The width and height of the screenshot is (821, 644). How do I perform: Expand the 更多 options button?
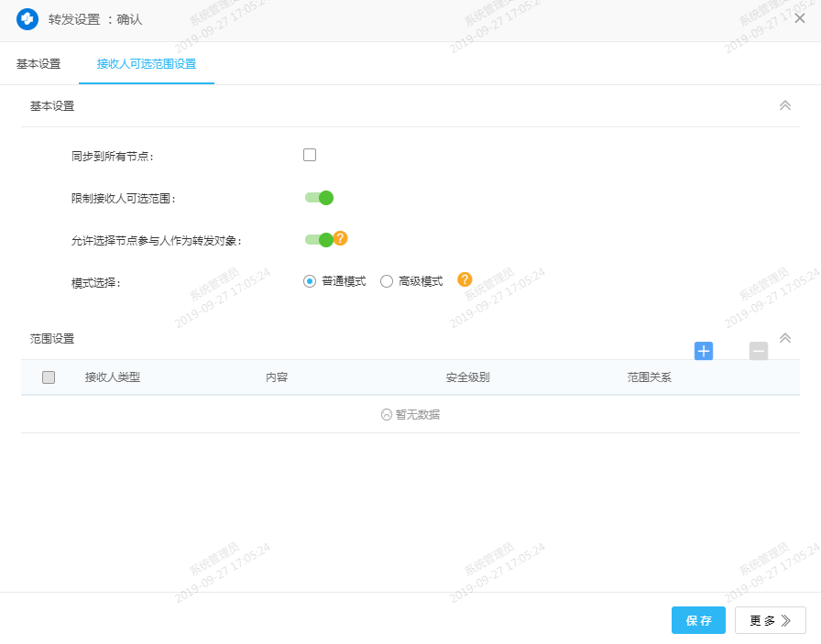(770, 620)
